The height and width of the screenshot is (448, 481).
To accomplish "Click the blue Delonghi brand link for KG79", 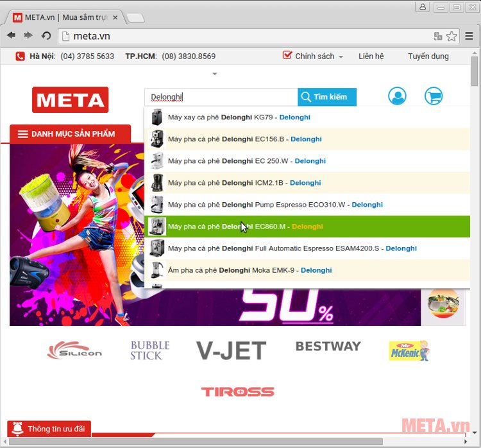I will click(295, 117).
